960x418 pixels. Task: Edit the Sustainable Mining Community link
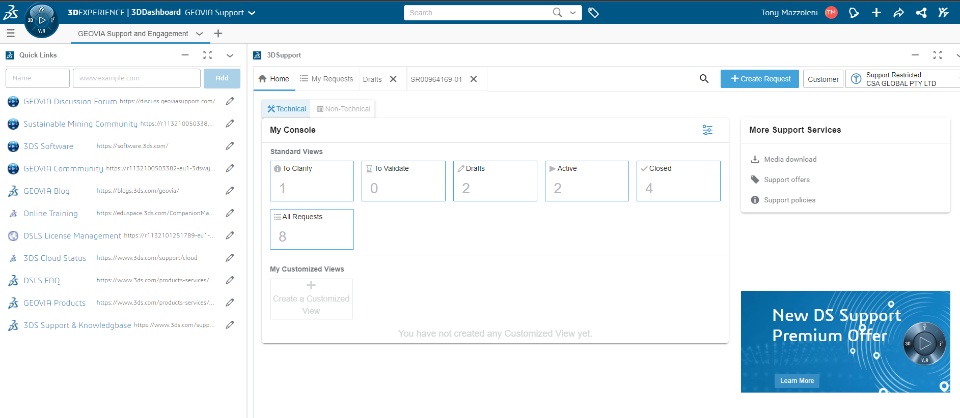tap(230, 124)
